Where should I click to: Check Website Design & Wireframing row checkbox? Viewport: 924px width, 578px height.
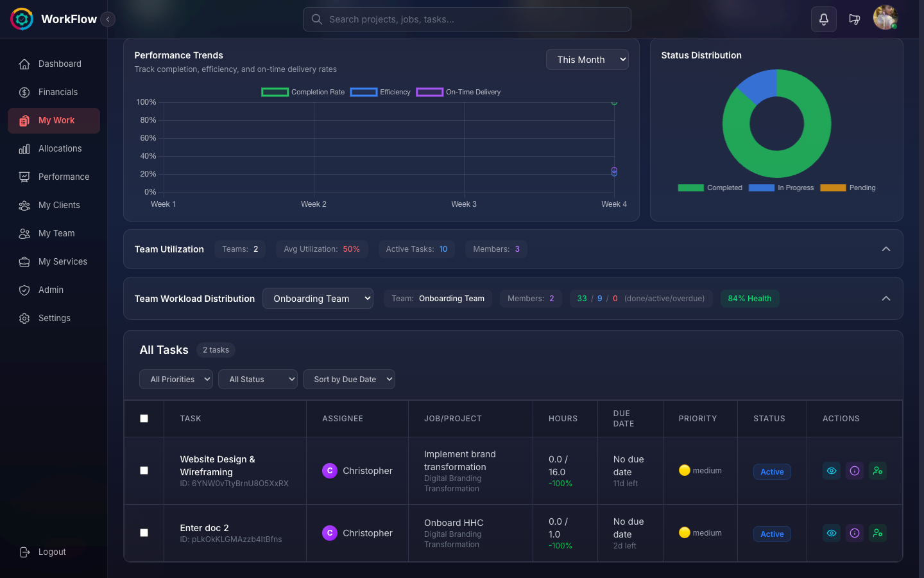(144, 470)
